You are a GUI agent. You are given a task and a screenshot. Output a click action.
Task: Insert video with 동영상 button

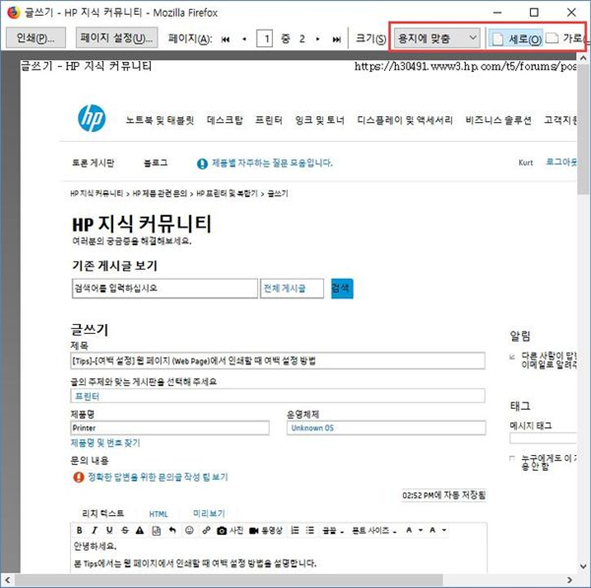point(266,530)
